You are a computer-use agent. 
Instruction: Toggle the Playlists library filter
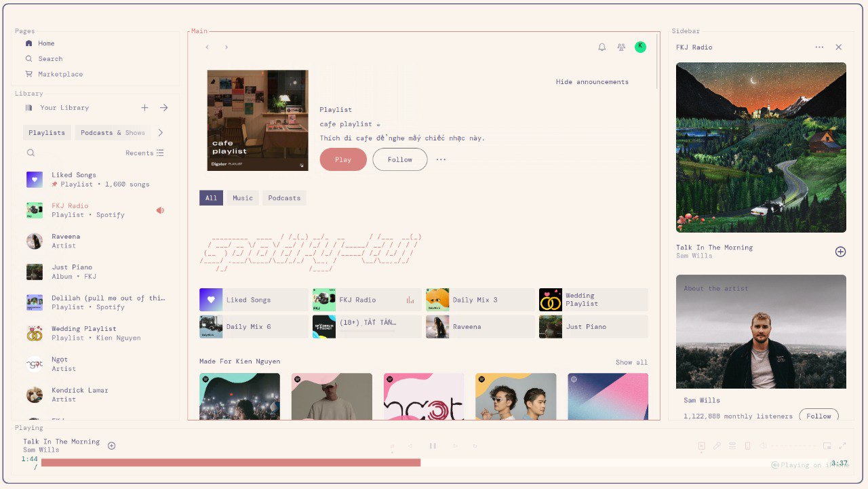pyautogui.click(x=47, y=133)
